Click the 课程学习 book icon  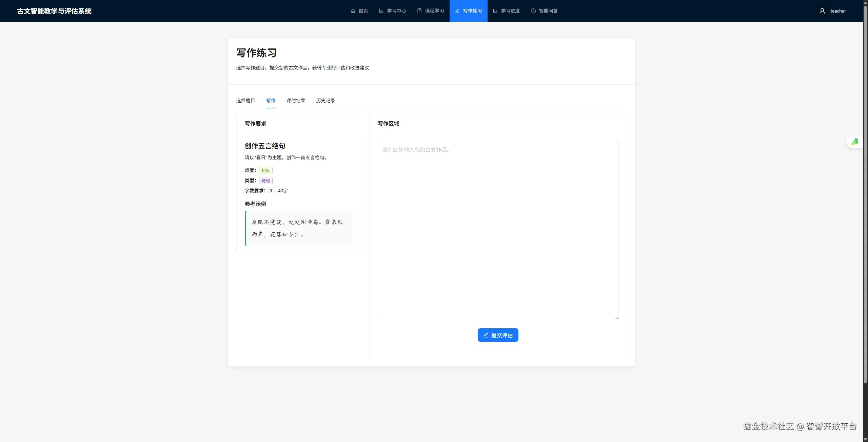coord(419,11)
